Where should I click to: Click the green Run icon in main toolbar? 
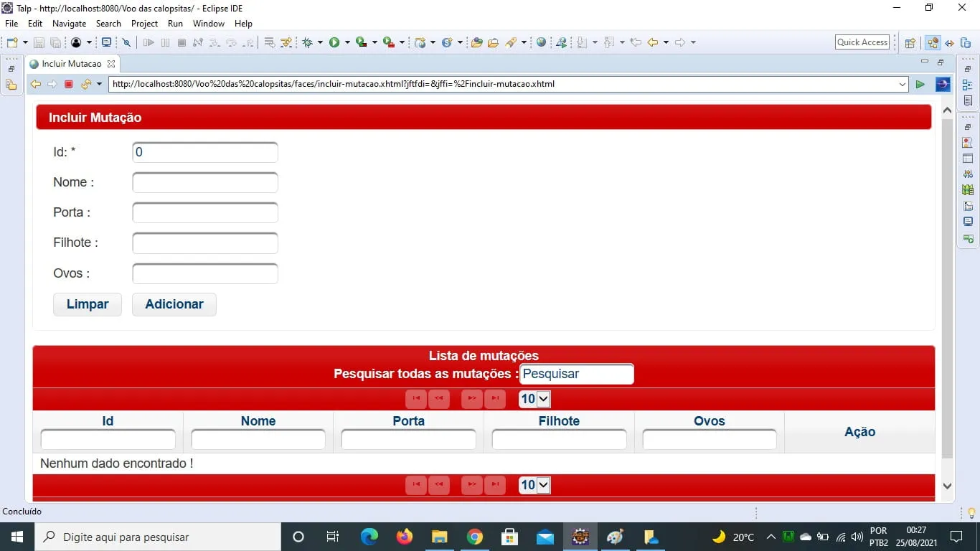(334, 43)
